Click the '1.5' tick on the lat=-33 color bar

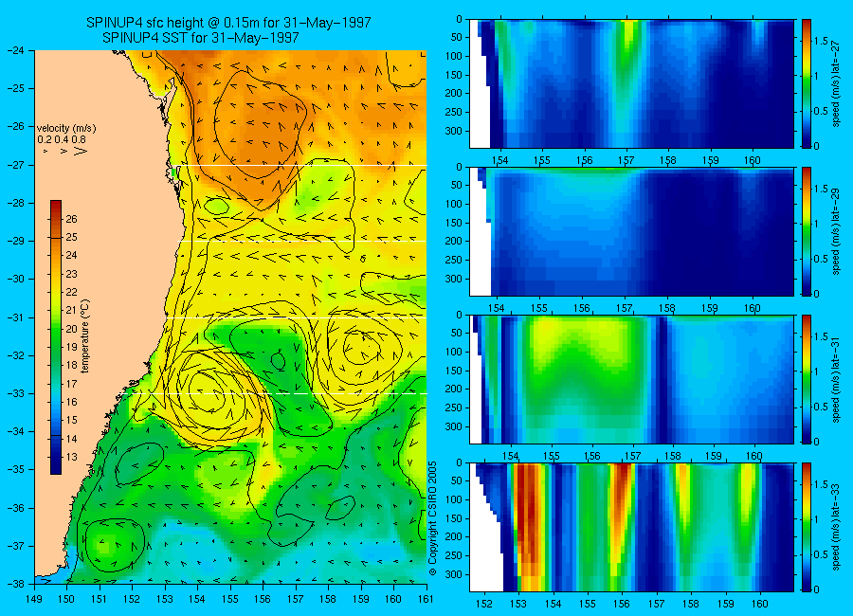click(x=820, y=485)
